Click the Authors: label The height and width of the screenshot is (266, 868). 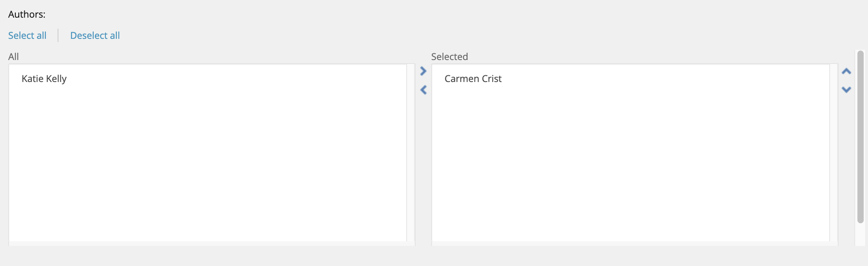coord(27,15)
